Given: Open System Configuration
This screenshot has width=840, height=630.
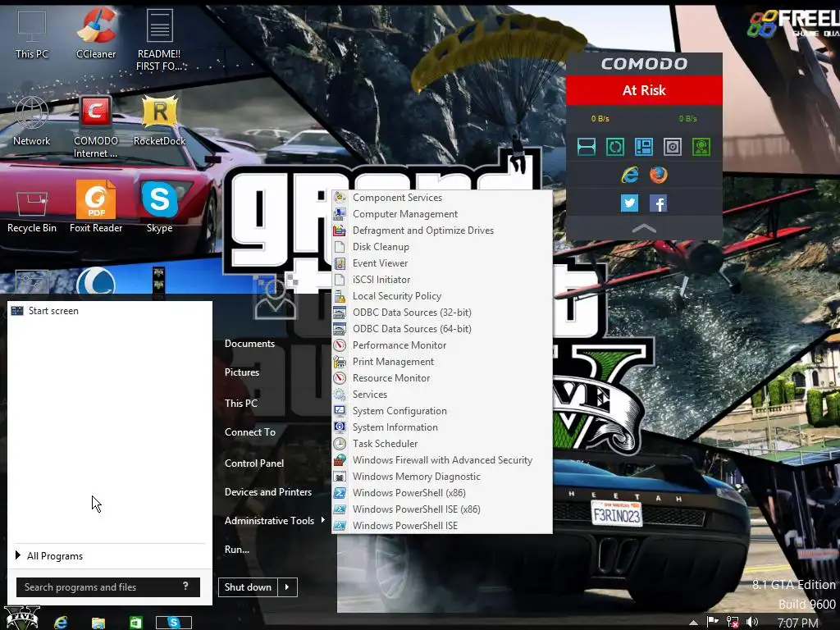Looking at the screenshot, I should (442, 410).
